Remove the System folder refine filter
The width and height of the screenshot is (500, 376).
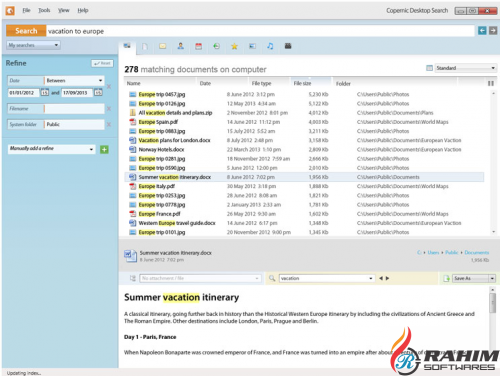click(x=109, y=125)
